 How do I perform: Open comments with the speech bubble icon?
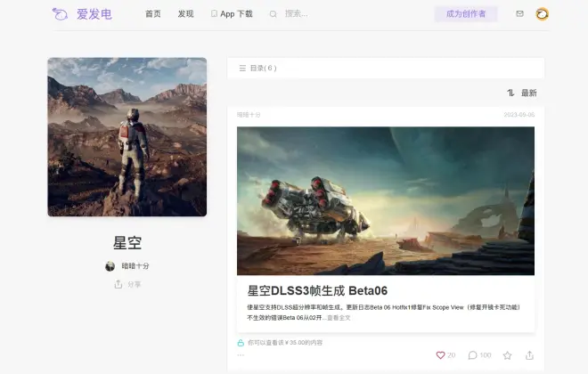(472, 355)
